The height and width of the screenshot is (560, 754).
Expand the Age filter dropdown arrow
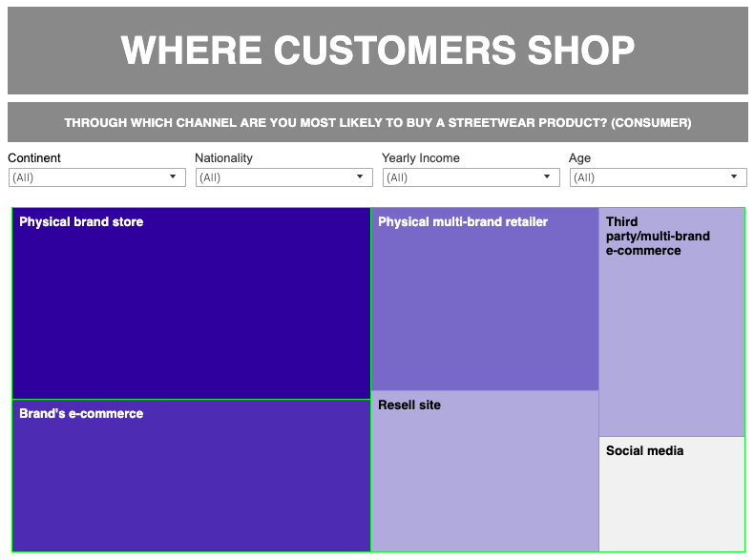[734, 177]
